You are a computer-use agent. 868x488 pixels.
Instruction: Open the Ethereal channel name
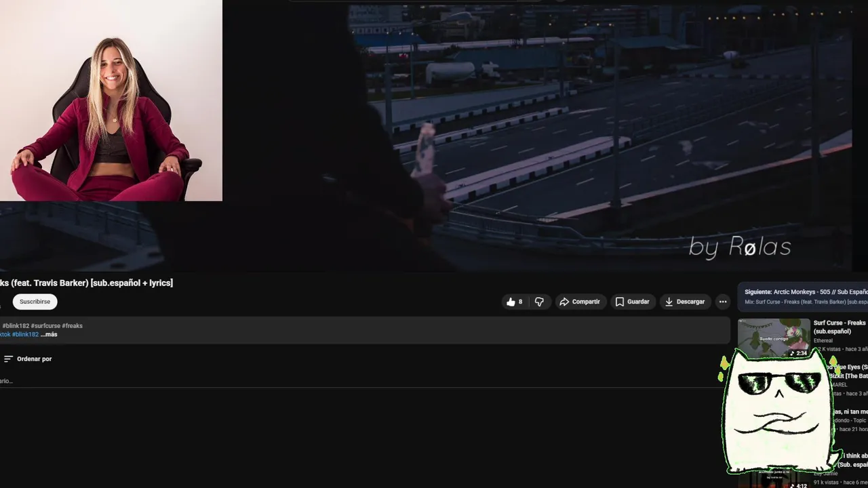[x=823, y=341]
